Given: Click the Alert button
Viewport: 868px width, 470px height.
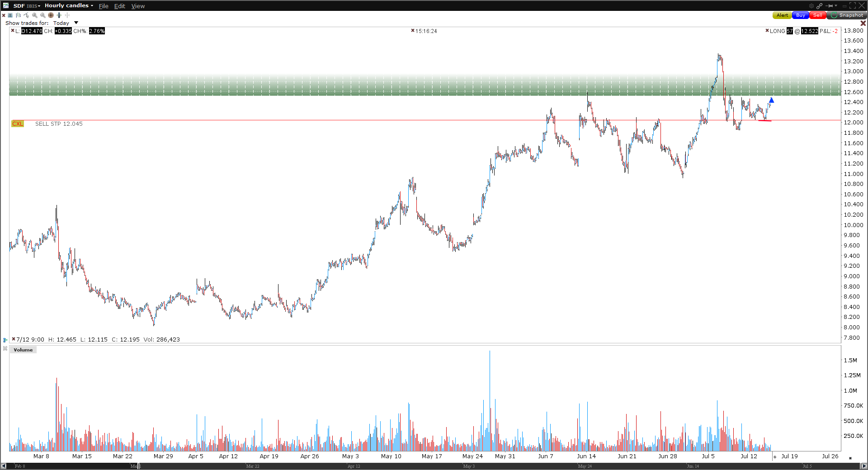Looking at the screenshot, I should [782, 15].
